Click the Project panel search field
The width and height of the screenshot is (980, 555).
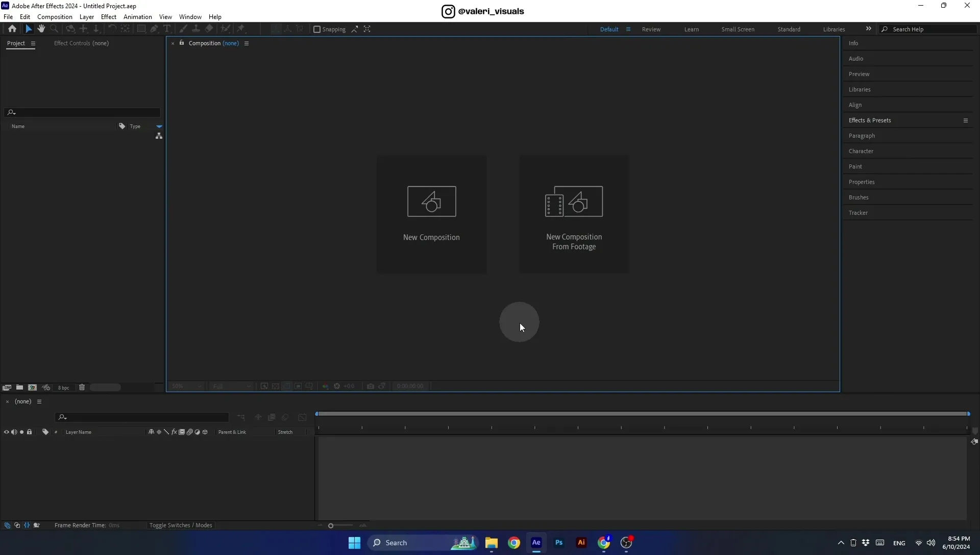[83, 112]
